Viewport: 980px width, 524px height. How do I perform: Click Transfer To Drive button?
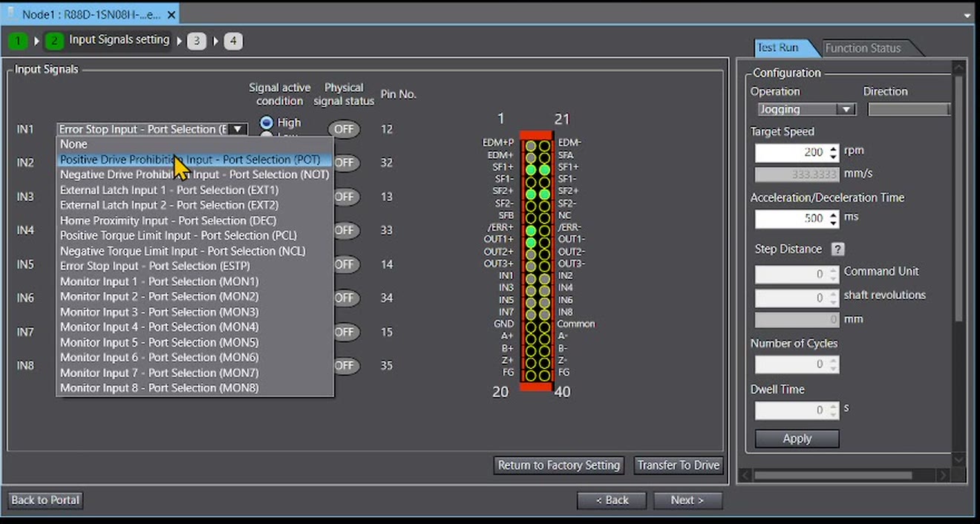pyautogui.click(x=679, y=465)
